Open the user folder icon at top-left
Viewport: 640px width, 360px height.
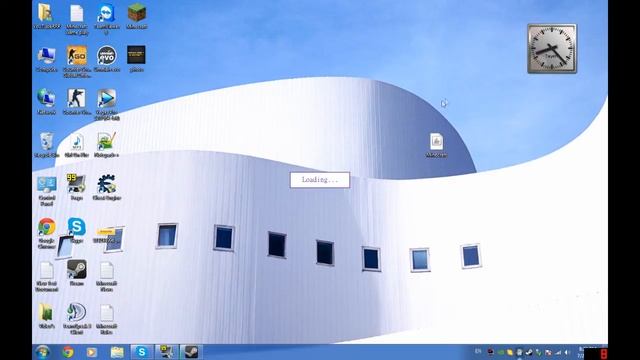pyautogui.click(x=47, y=16)
